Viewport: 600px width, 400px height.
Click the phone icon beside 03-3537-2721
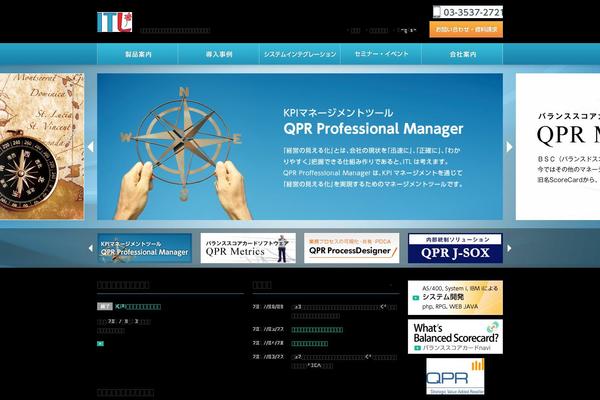[x=437, y=12]
